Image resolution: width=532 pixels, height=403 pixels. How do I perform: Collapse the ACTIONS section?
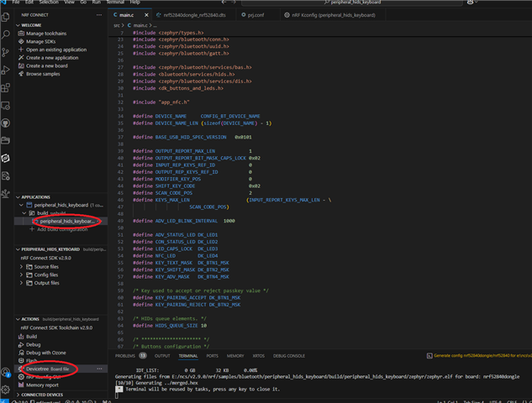point(18,319)
